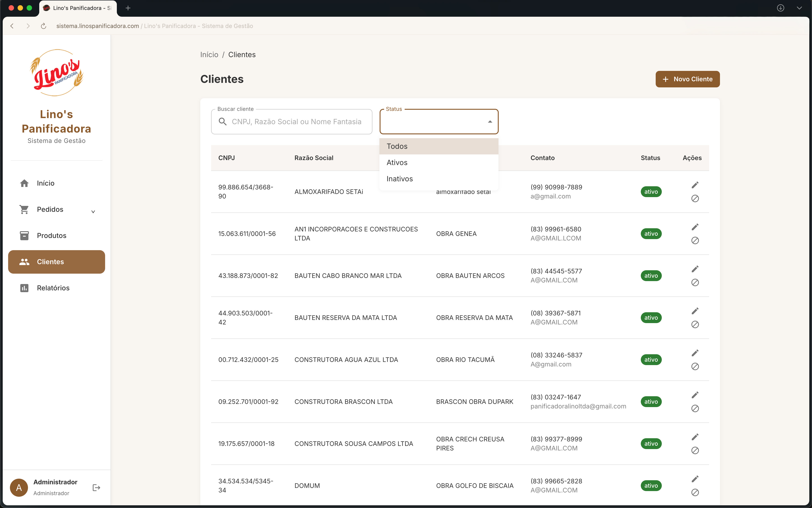The width and height of the screenshot is (812, 508).
Task: Edit BAUTEN RESERVA DA MATA pencil icon
Action: [695, 311]
